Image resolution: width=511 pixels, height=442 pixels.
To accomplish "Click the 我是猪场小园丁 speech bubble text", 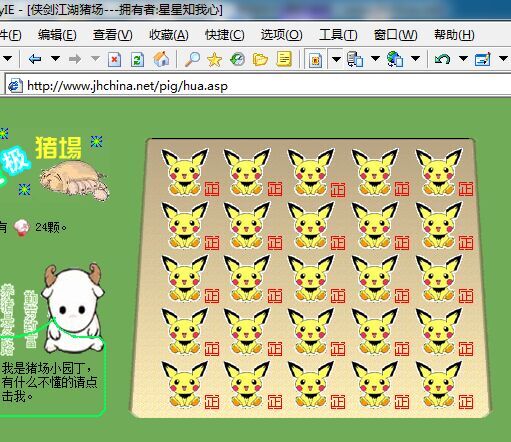I will 50,382.
